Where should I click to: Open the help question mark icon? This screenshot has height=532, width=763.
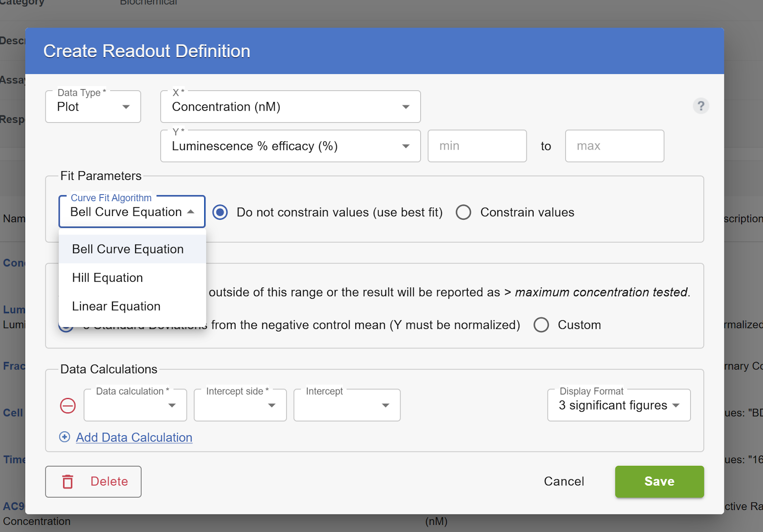point(701,106)
